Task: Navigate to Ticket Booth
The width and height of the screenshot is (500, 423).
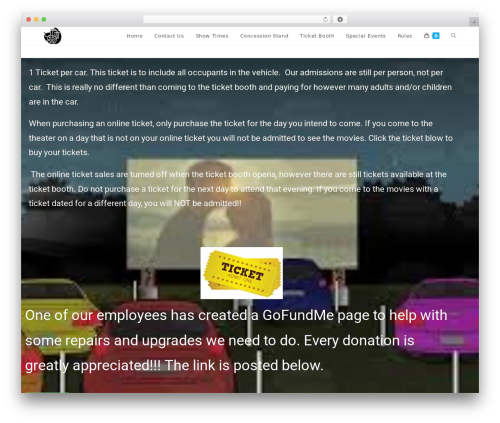Action: 317,36
